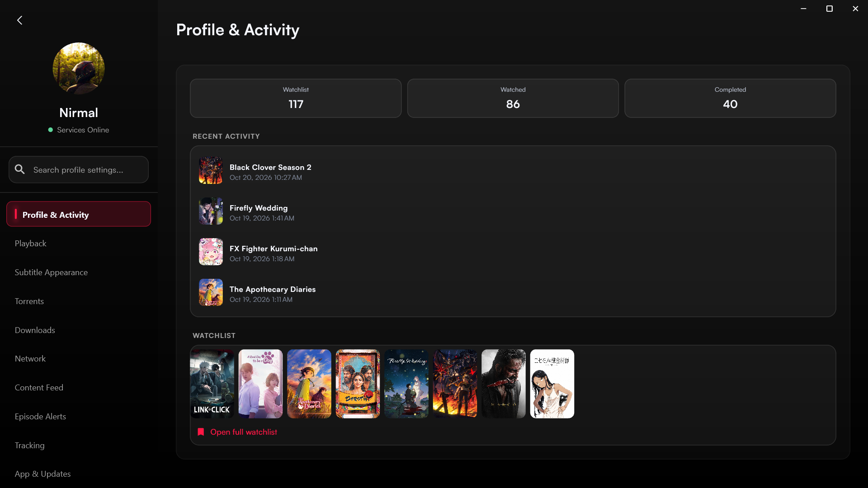Click Nirmal's profile avatar
This screenshot has width=868, height=488.
(79, 69)
